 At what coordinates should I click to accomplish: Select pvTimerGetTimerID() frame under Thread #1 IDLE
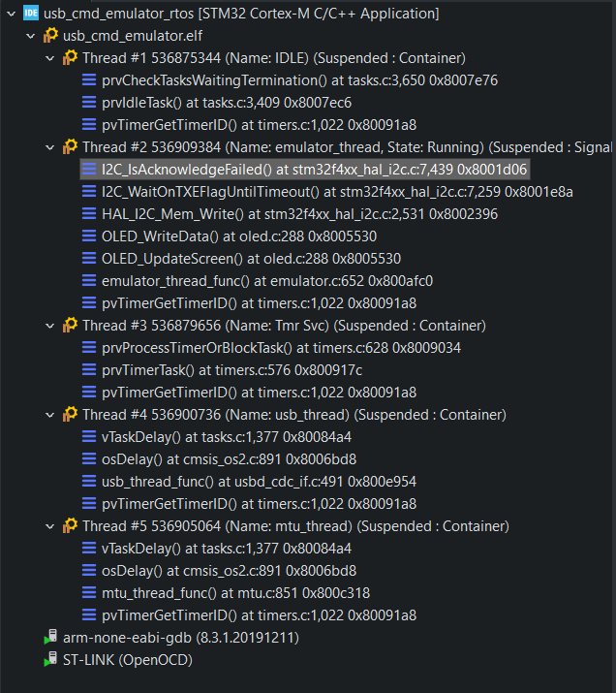[x=259, y=125]
